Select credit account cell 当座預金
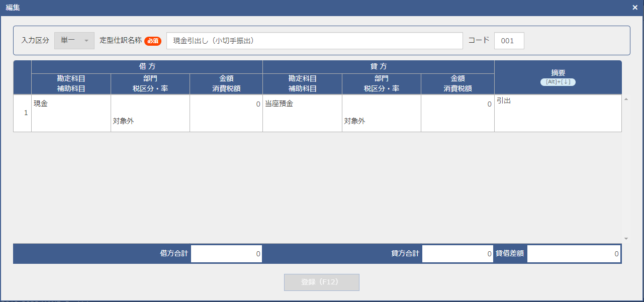The height and width of the screenshot is (302, 644). (x=302, y=104)
